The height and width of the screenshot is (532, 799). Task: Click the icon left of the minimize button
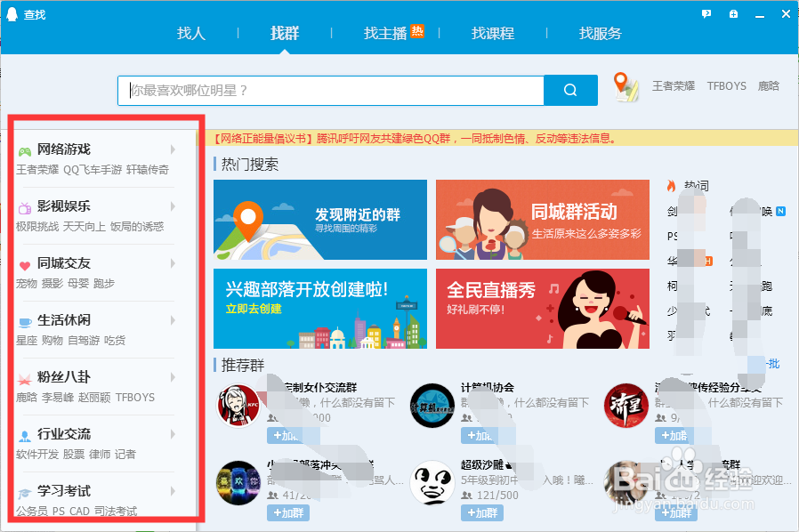tap(733, 13)
